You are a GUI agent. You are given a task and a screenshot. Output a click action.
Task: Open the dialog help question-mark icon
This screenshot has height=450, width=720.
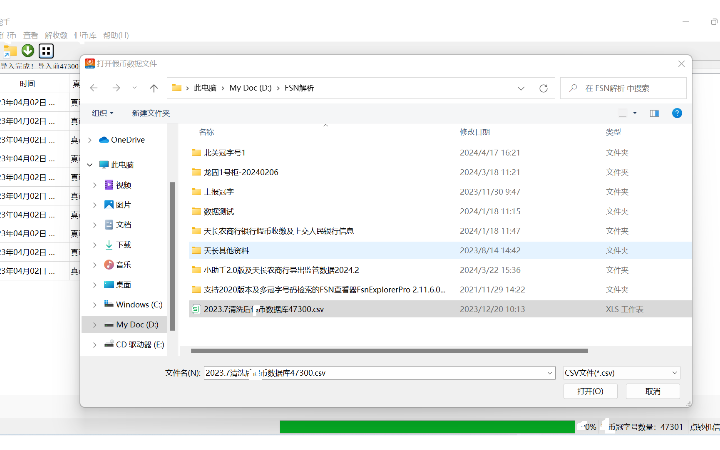tap(677, 113)
